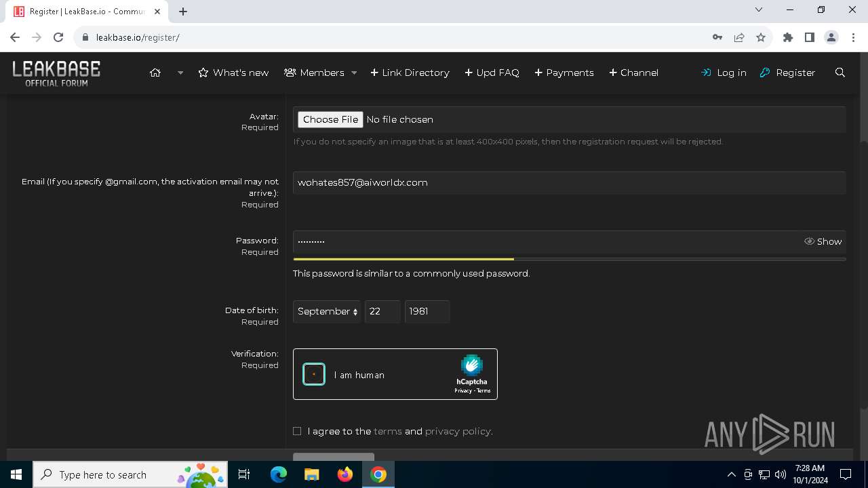Image resolution: width=868 pixels, height=488 pixels.
Task: Focus the email address field
Action: [x=569, y=182]
